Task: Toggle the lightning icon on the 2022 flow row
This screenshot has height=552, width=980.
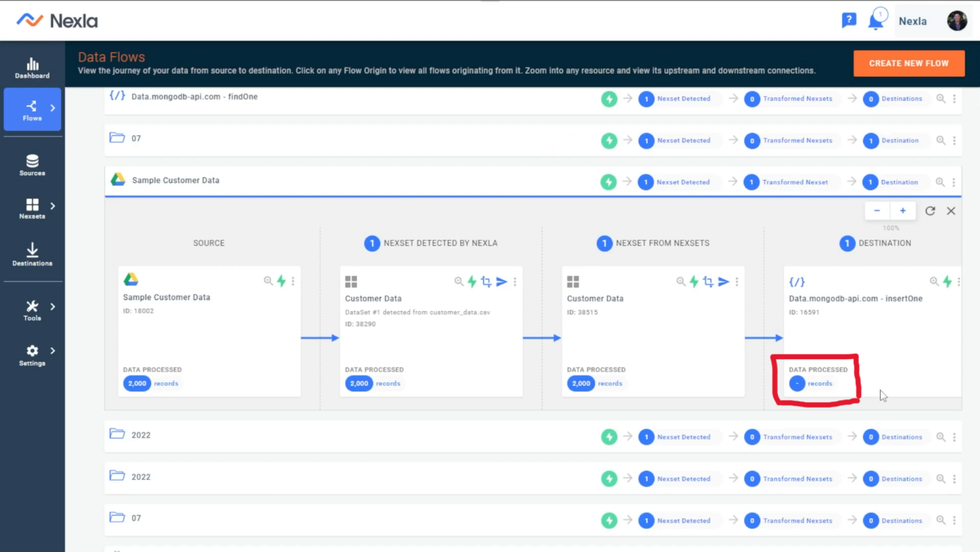Action: [608, 436]
